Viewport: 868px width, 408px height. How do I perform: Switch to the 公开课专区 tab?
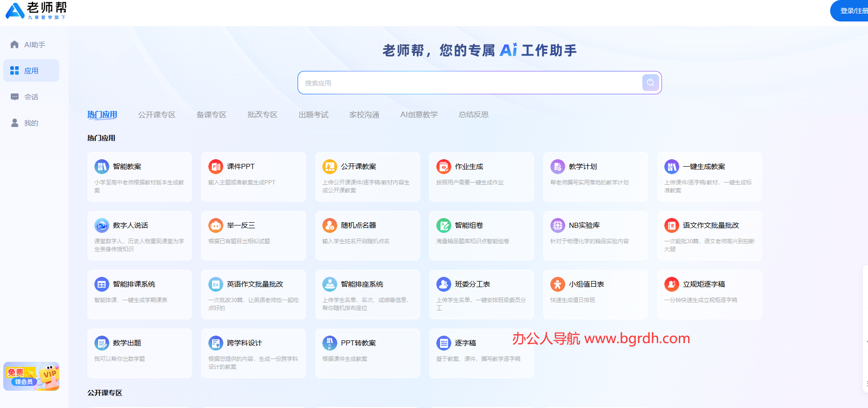(157, 115)
